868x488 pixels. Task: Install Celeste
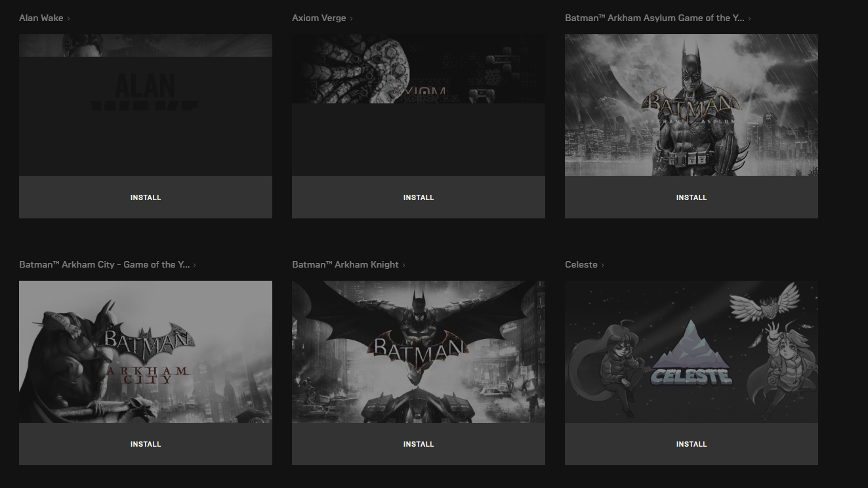pos(691,444)
